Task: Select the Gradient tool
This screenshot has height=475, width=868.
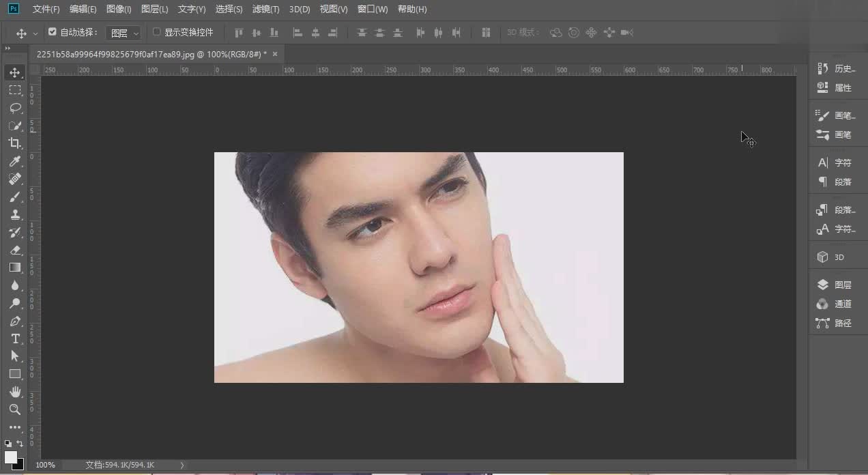Action: pyautogui.click(x=15, y=268)
